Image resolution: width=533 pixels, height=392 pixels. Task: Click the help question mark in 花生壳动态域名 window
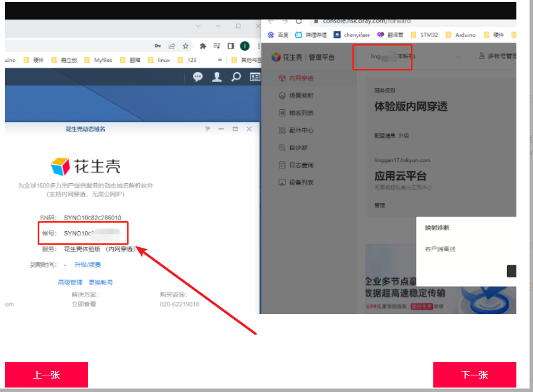(x=208, y=129)
